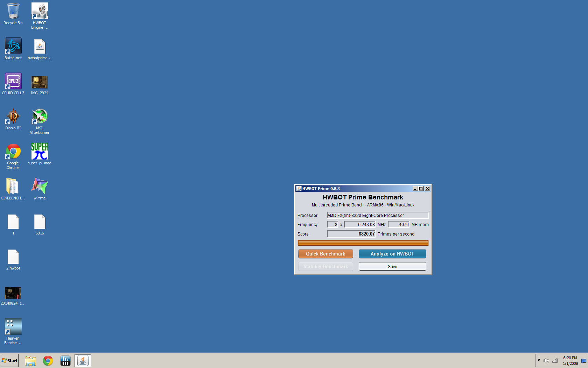Image resolution: width=588 pixels, height=368 pixels.
Task: Show hidden tray icons arrow
Action: click(539, 360)
